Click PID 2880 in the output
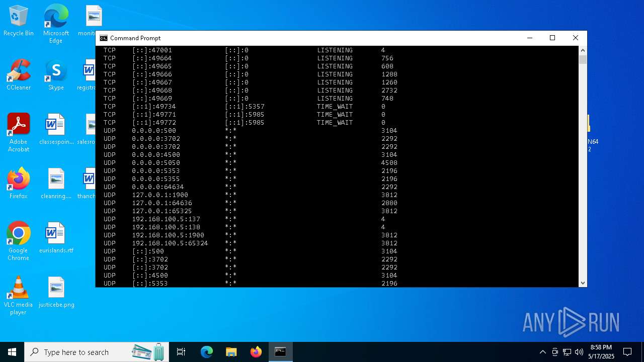Image resolution: width=644 pixels, height=362 pixels. tap(389, 203)
